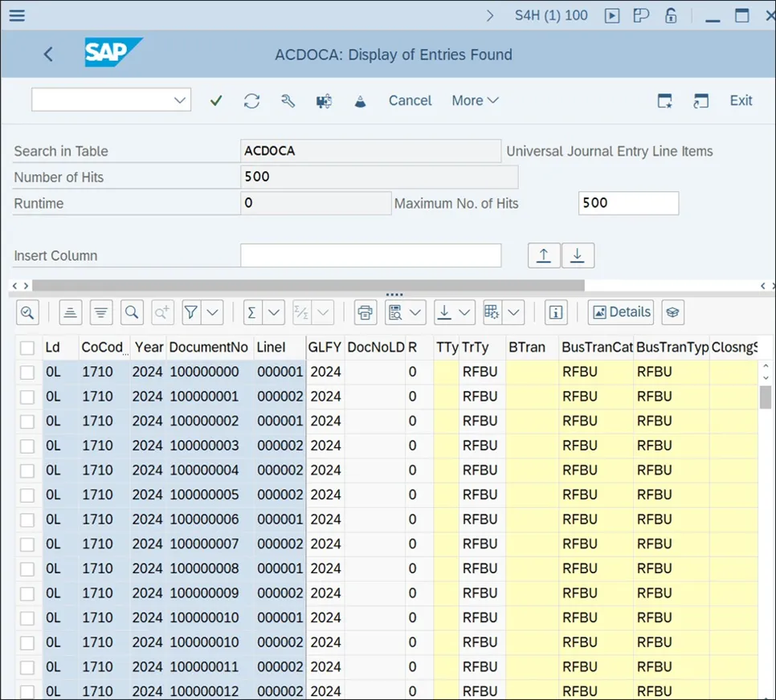This screenshot has width=776, height=700.
Task: Apply the funnel filter to grid
Action: tap(191, 312)
